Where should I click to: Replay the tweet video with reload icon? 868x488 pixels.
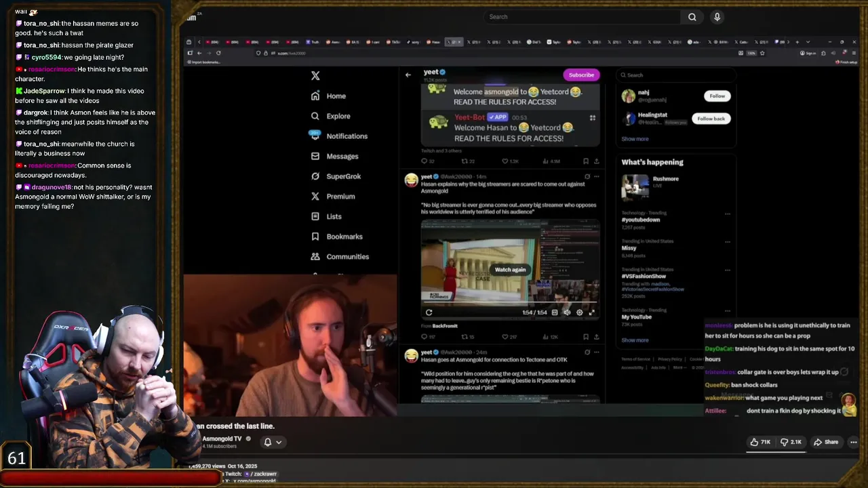[x=429, y=312]
